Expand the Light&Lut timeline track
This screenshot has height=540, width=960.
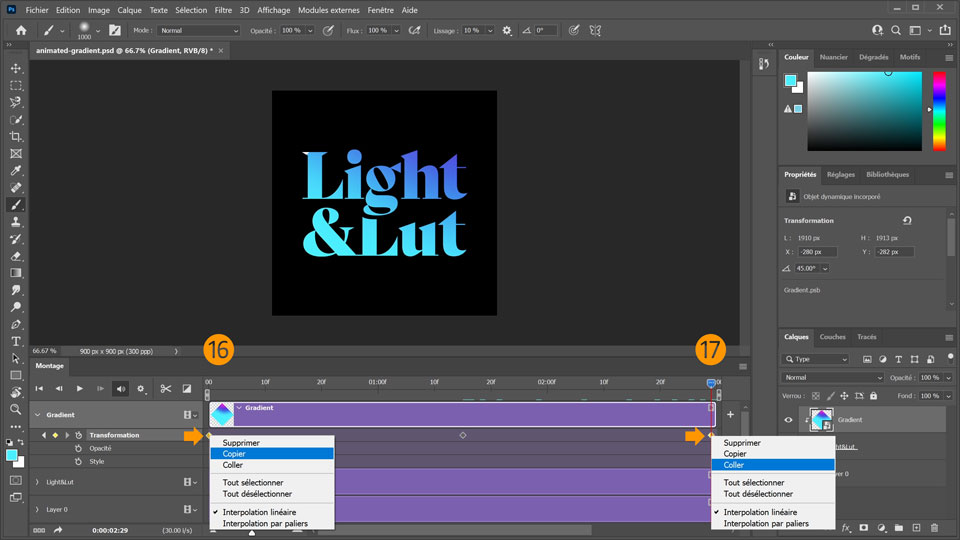click(37, 482)
